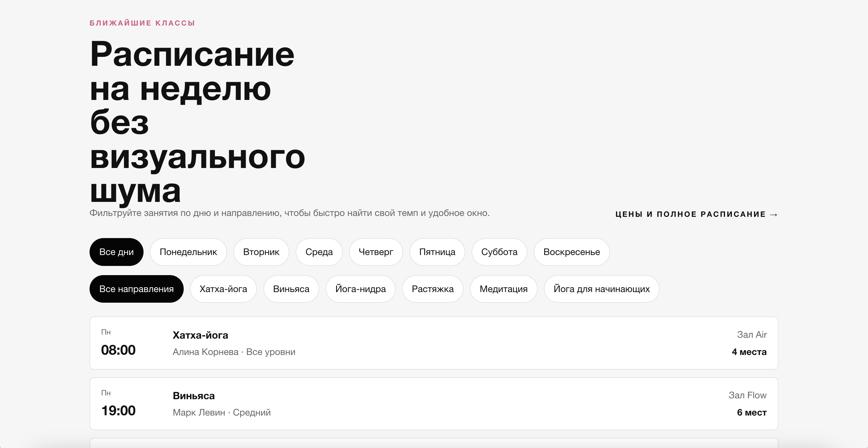The image size is (868, 448).
Task: Filter schedule by Вторник
Action: tap(261, 252)
